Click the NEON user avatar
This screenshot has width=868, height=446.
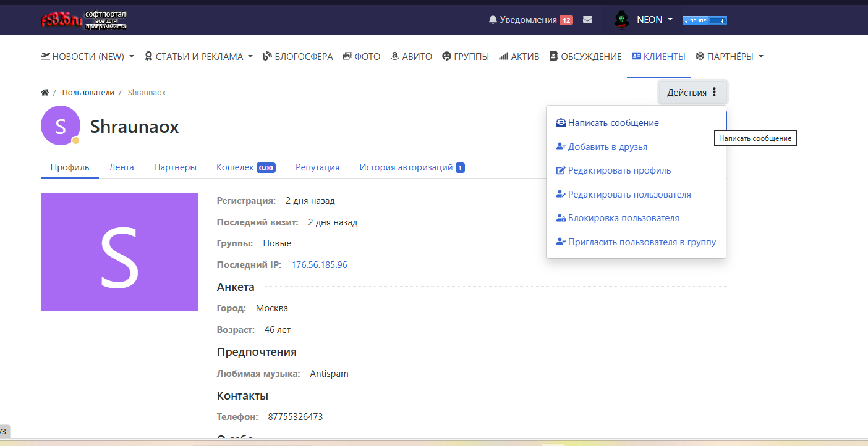coord(621,20)
